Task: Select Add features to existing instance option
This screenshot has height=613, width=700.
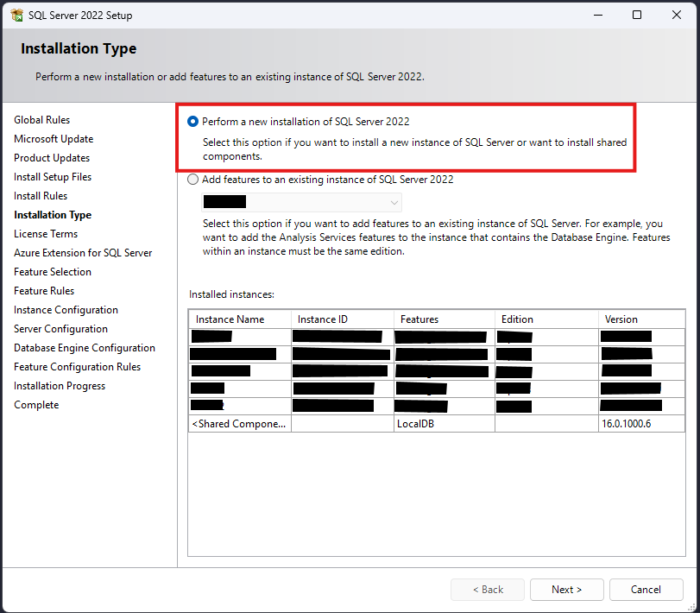Action: tap(192, 180)
